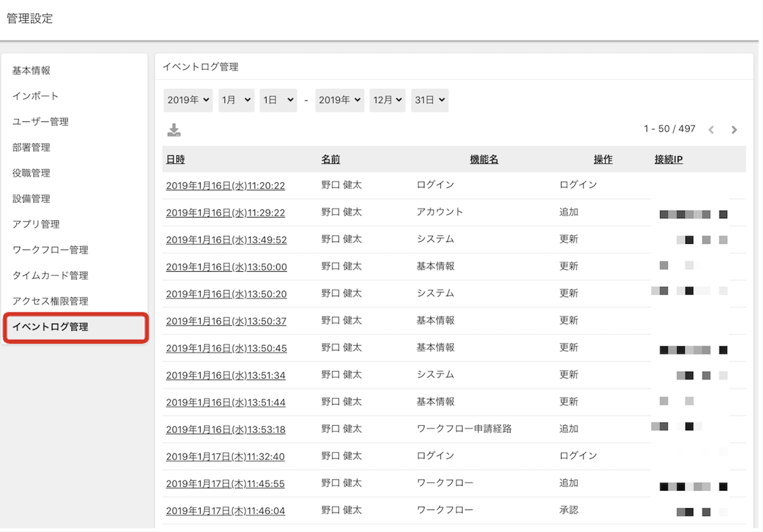Click ワークフロー申請経路 function name cell
Viewport: 763px width, 532px height.
464,429
